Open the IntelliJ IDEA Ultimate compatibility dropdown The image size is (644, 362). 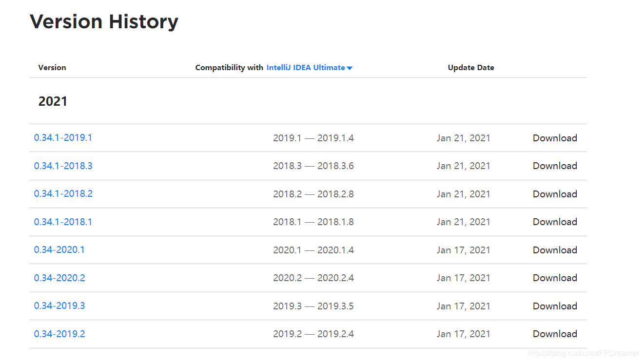(309, 68)
